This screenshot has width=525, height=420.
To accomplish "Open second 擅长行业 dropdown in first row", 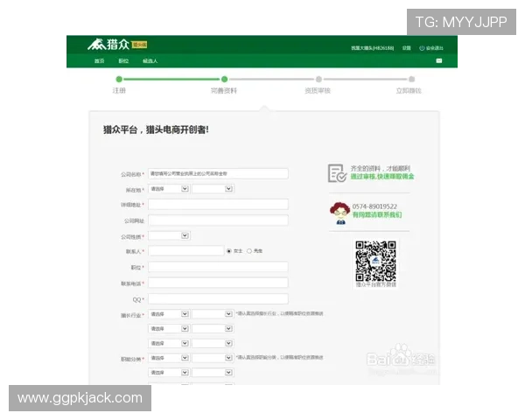I will pos(213,314).
